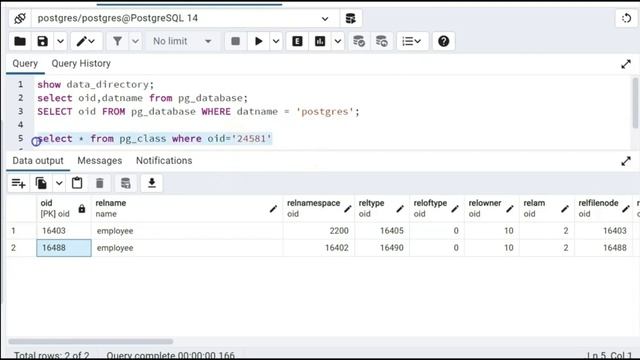Maximize the data output panel
This screenshot has height=360, width=640.
[x=626, y=161]
